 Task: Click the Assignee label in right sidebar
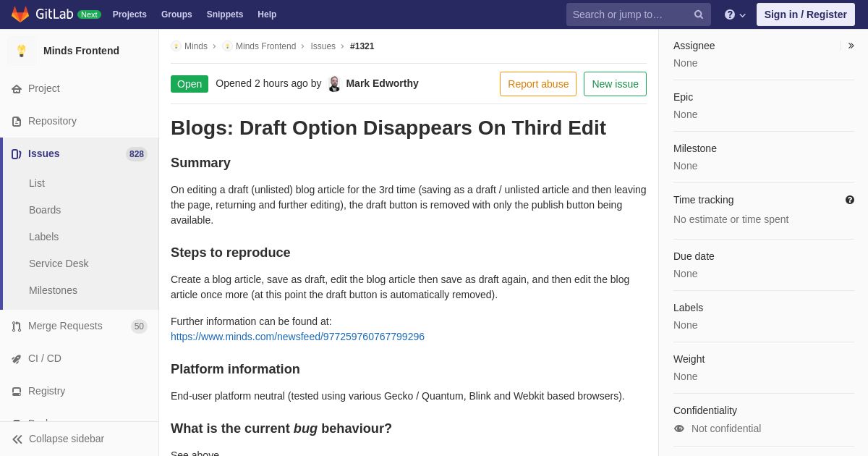[694, 46]
